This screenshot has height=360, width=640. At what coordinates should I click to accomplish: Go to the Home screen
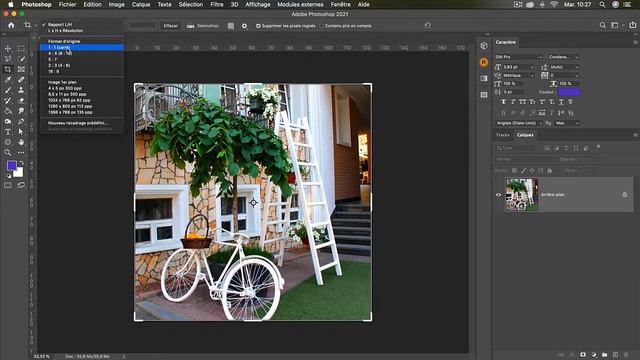pos(11,25)
